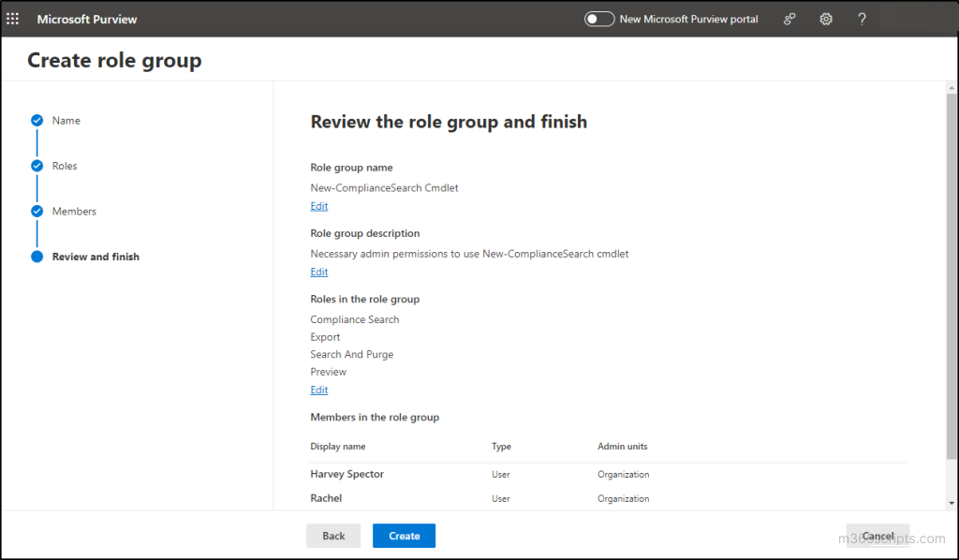Toggle the New Microsoft Purview portal switch

[598, 19]
